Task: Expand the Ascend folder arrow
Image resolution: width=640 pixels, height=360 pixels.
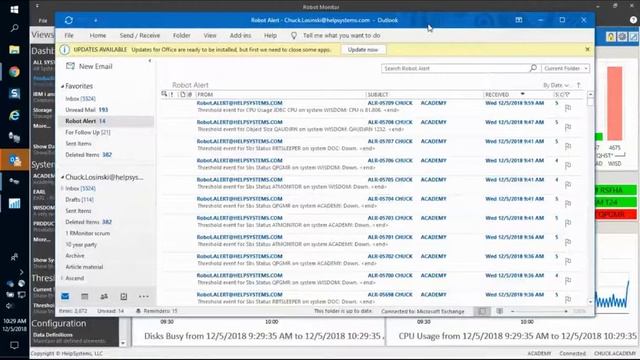Action: click(62, 278)
